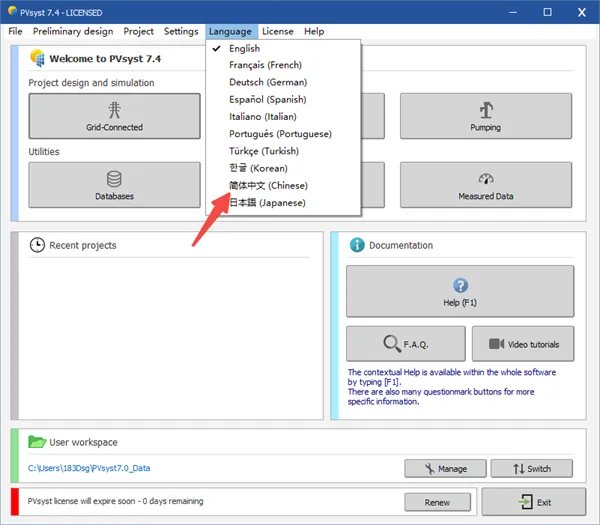600x525 pixels.
Task: Click the Utilities section label
Action: coord(44,152)
